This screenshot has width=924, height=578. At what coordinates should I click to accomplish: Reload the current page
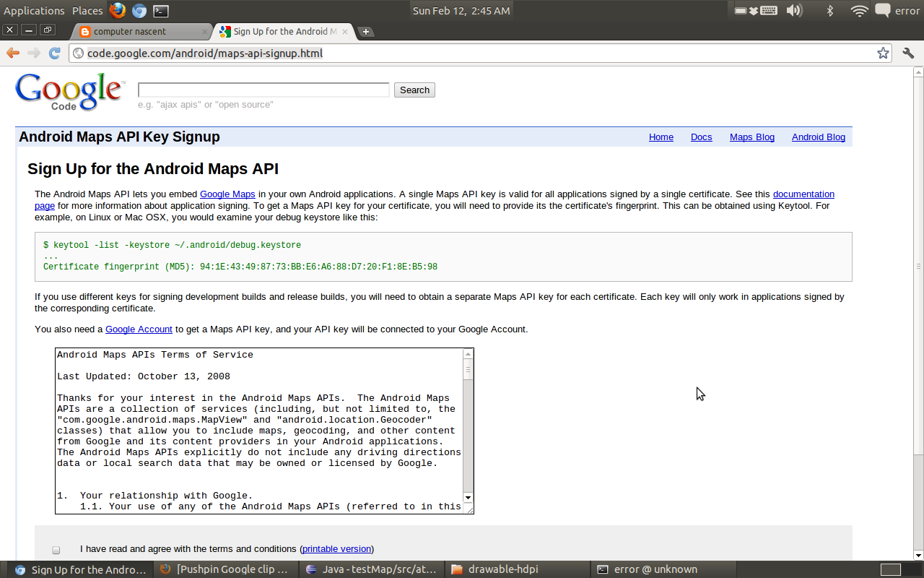pyautogui.click(x=55, y=53)
